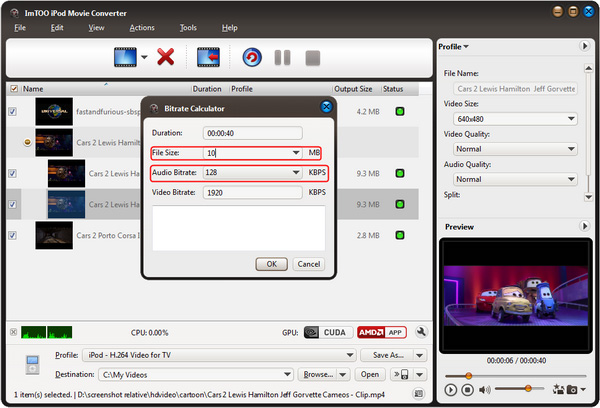Open the Video Quality dropdown
This screenshot has width=600, height=408.
click(x=515, y=149)
